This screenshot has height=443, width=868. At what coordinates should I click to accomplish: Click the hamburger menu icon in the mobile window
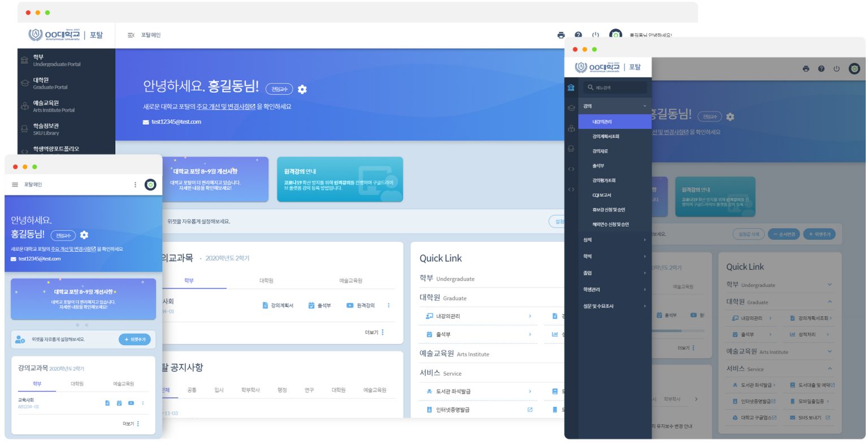coord(14,184)
